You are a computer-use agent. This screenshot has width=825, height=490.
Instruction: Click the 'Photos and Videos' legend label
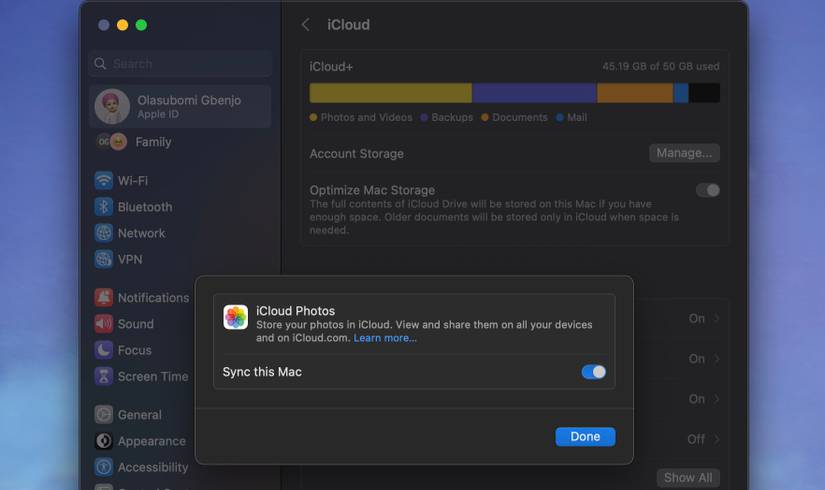366,117
